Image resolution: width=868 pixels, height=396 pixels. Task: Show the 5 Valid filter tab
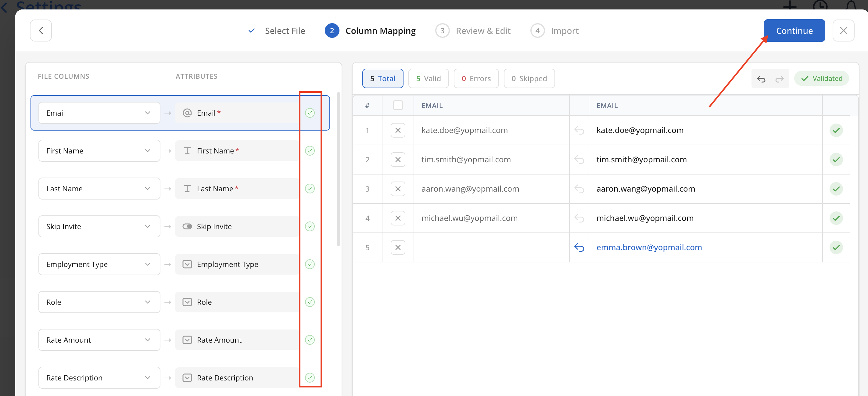(x=428, y=78)
